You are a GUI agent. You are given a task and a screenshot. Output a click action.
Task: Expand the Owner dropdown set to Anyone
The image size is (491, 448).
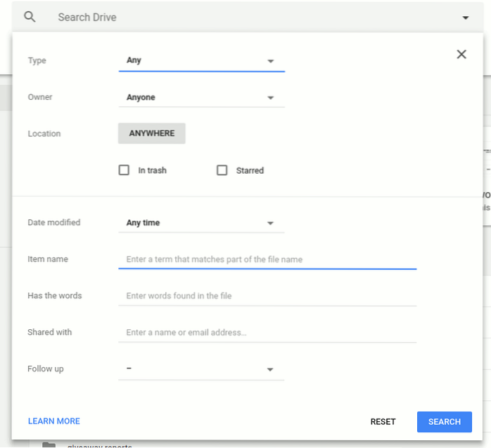[201, 98]
